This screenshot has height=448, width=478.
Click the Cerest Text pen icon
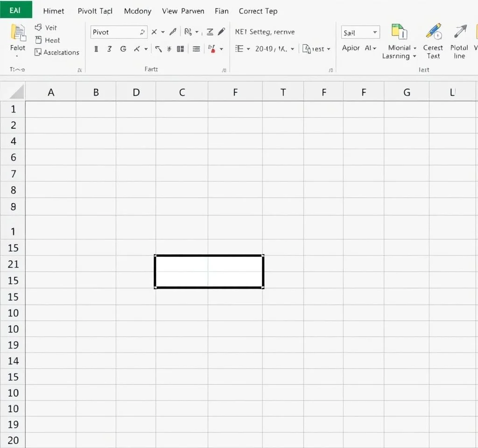click(x=433, y=32)
